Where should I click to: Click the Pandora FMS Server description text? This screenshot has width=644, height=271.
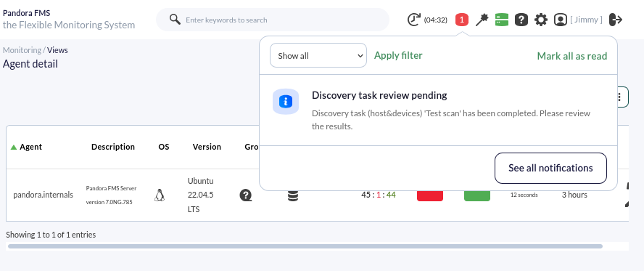tap(111, 195)
